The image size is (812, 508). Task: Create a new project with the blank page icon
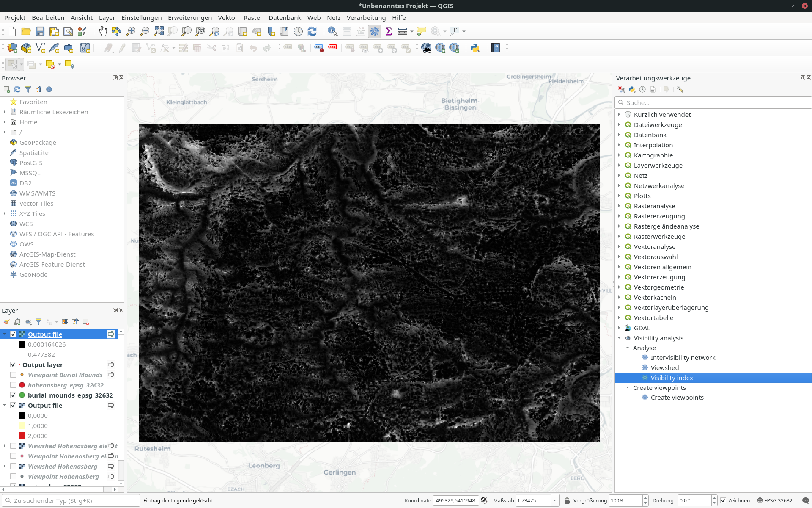pos(12,31)
